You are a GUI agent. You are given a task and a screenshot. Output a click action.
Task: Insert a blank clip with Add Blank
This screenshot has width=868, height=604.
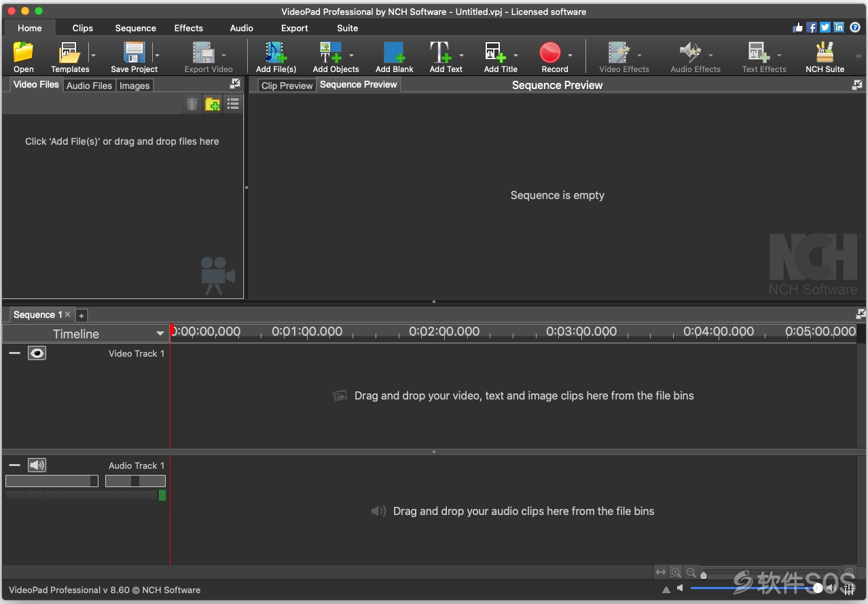click(395, 58)
